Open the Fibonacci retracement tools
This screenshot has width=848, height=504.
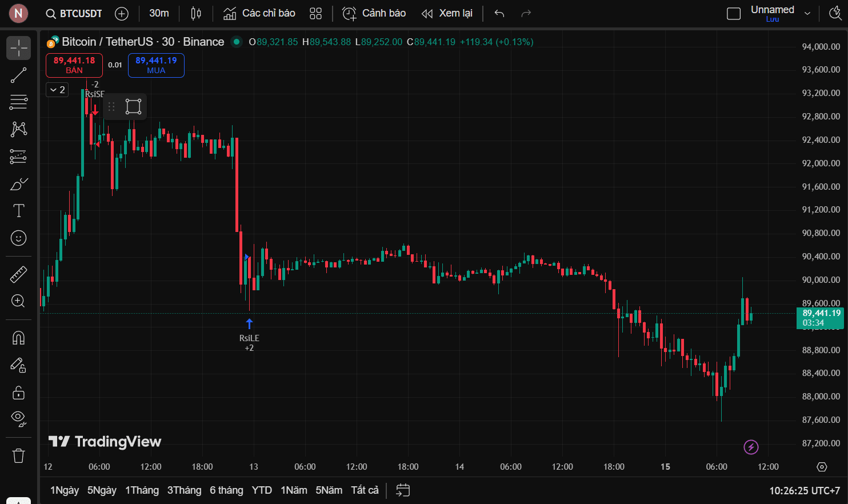coord(18,102)
